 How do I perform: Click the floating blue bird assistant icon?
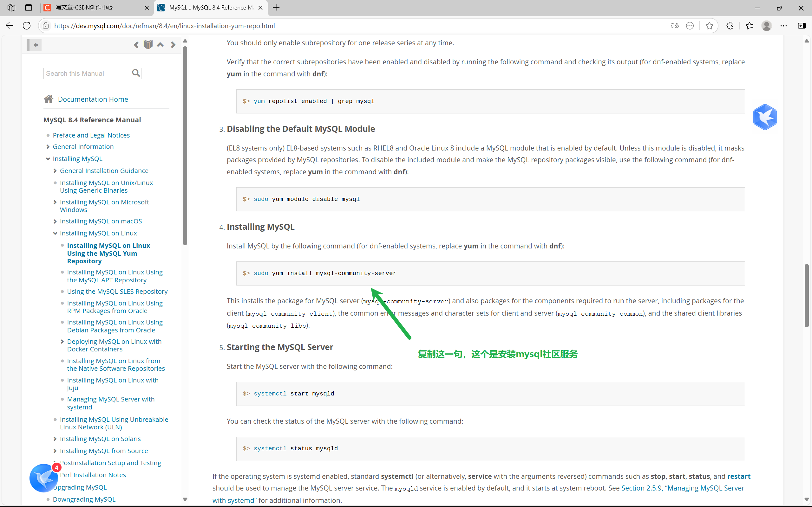coord(765,117)
